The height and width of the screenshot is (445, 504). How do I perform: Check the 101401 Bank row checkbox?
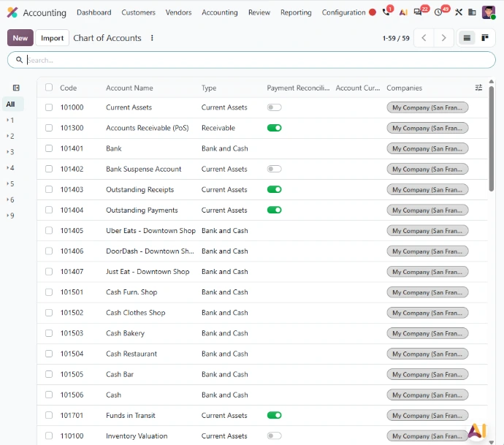click(49, 148)
